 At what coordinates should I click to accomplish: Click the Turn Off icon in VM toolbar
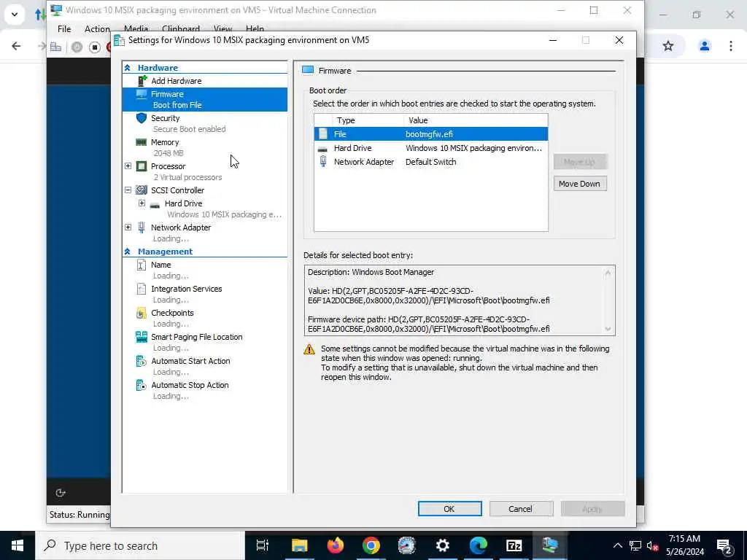pyautogui.click(x=95, y=47)
